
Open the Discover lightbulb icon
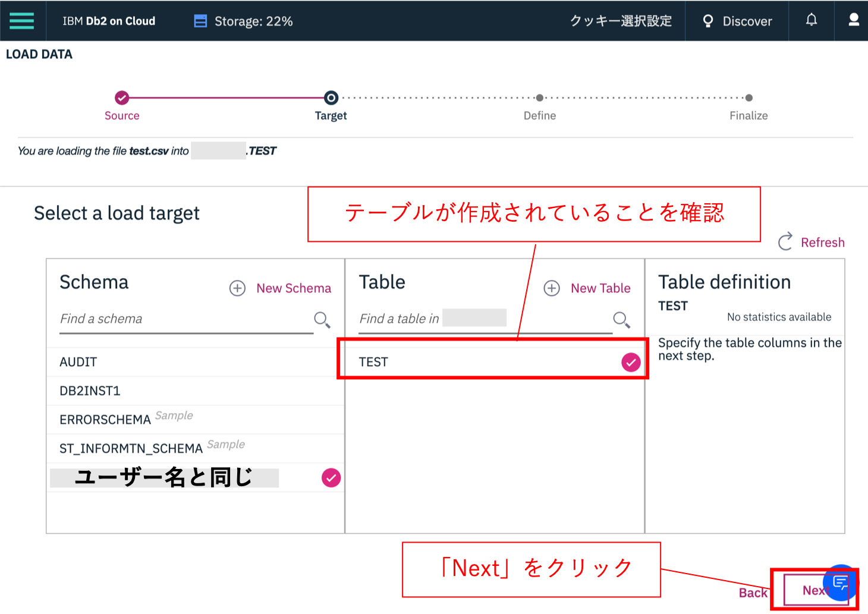point(707,20)
